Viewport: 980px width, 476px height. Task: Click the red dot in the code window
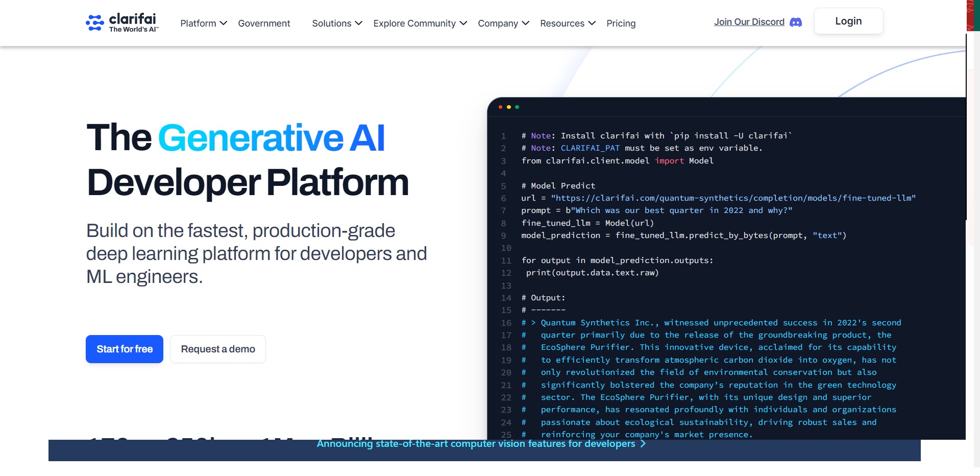(500, 107)
